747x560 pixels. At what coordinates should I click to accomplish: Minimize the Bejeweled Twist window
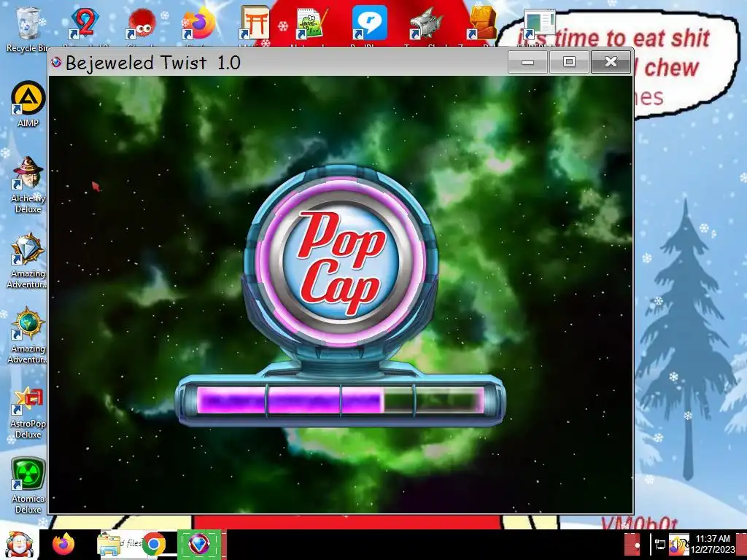click(x=528, y=62)
